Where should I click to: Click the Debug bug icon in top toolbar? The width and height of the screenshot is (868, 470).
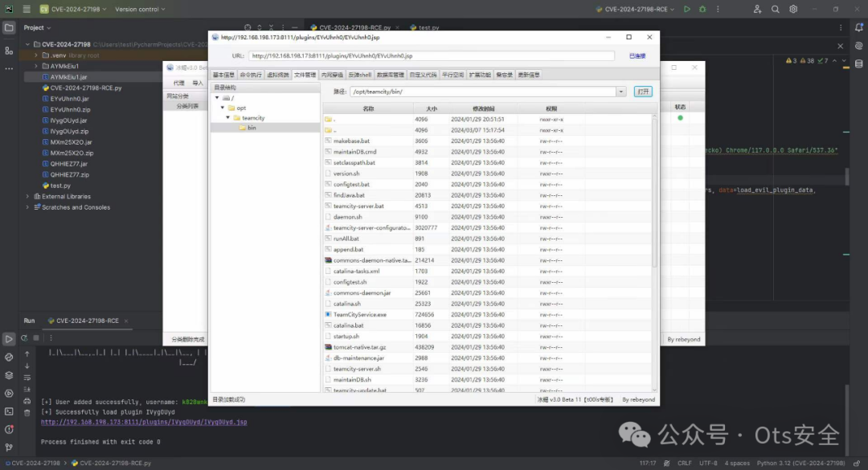point(702,9)
